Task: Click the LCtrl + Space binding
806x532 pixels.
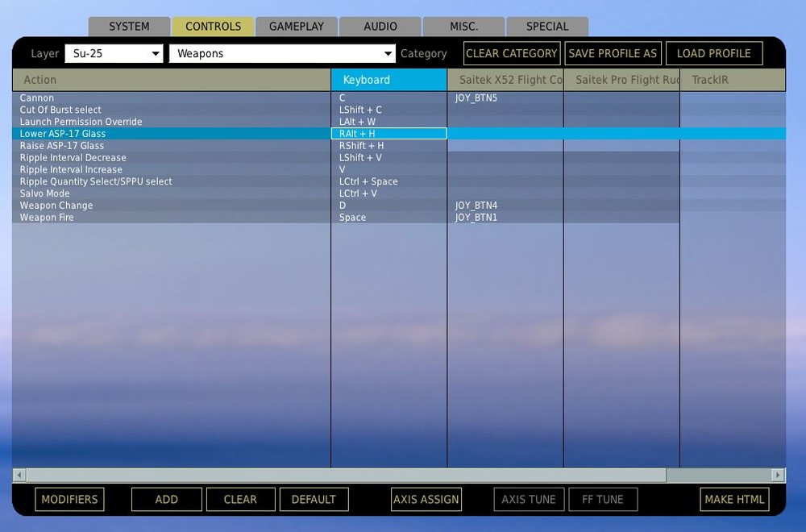Action: click(389, 181)
